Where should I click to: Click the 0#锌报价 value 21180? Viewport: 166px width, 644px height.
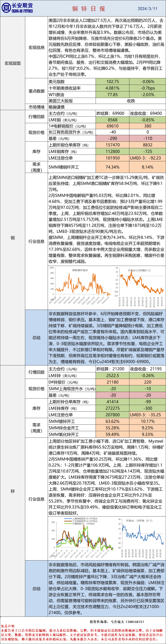(113, 382)
